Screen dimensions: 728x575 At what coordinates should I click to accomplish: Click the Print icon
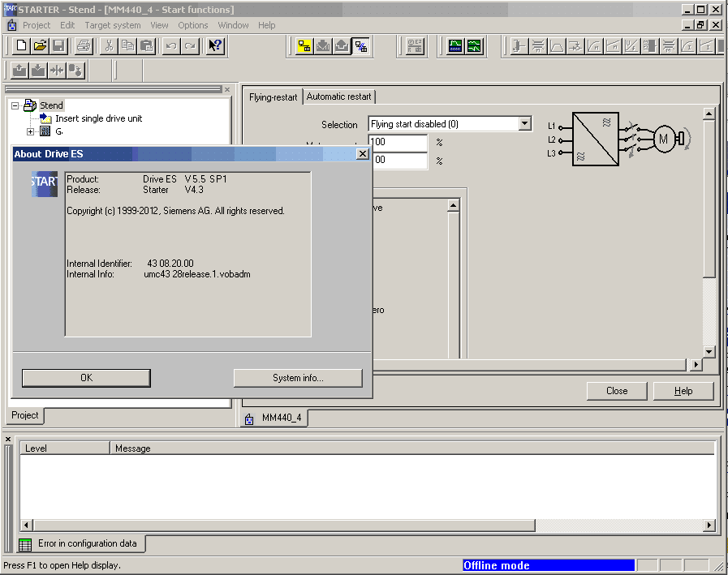84,46
